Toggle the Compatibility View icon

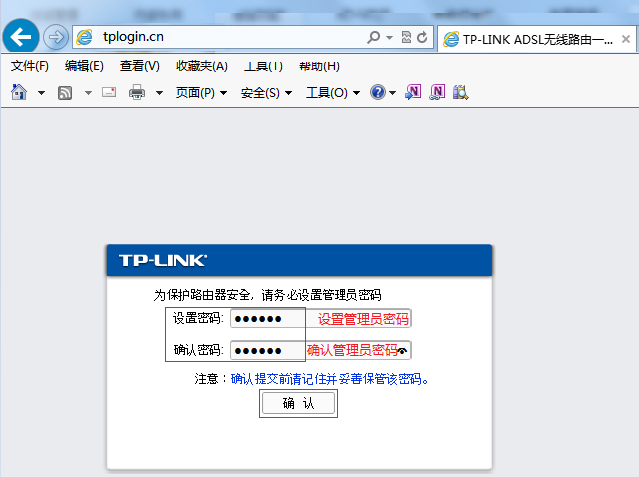coord(406,37)
